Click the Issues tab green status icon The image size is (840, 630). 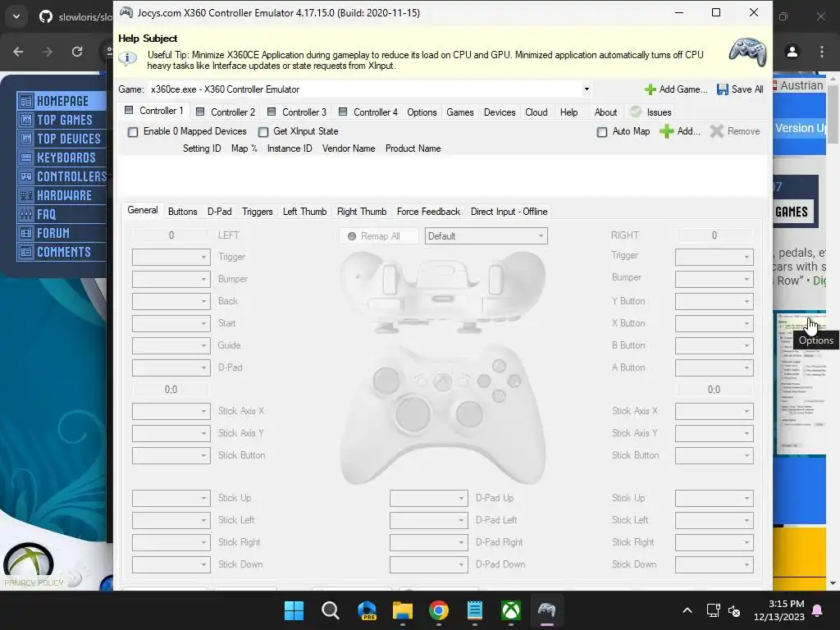pos(636,112)
